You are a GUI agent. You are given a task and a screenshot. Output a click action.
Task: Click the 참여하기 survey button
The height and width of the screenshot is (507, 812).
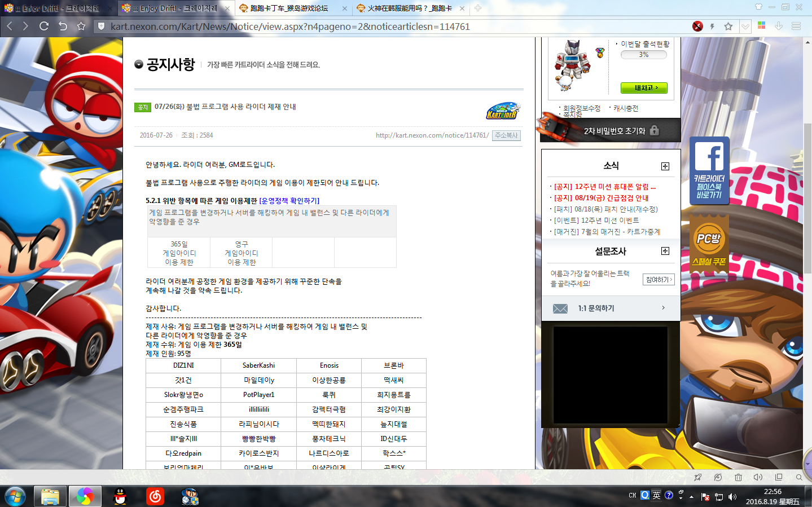tap(659, 280)
